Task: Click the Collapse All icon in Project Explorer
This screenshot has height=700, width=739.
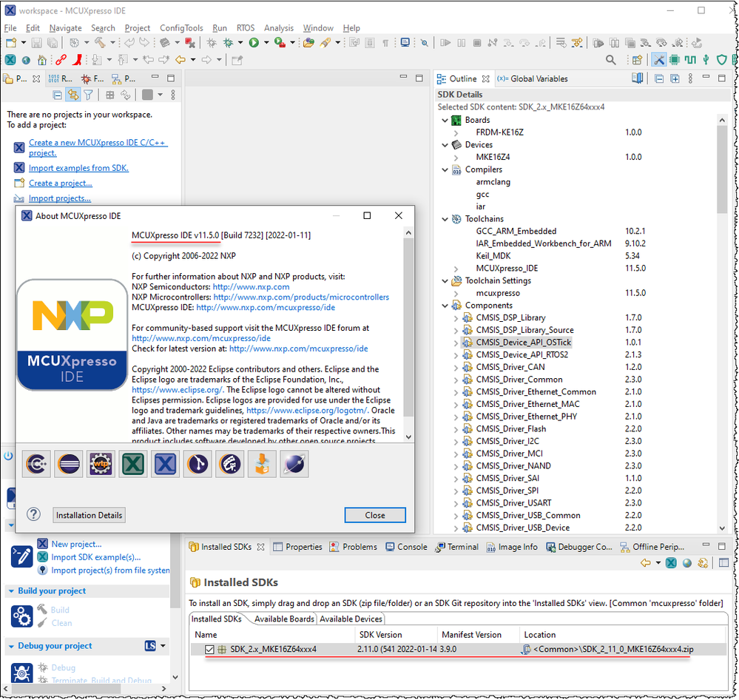Action: [x=57, y=95]
